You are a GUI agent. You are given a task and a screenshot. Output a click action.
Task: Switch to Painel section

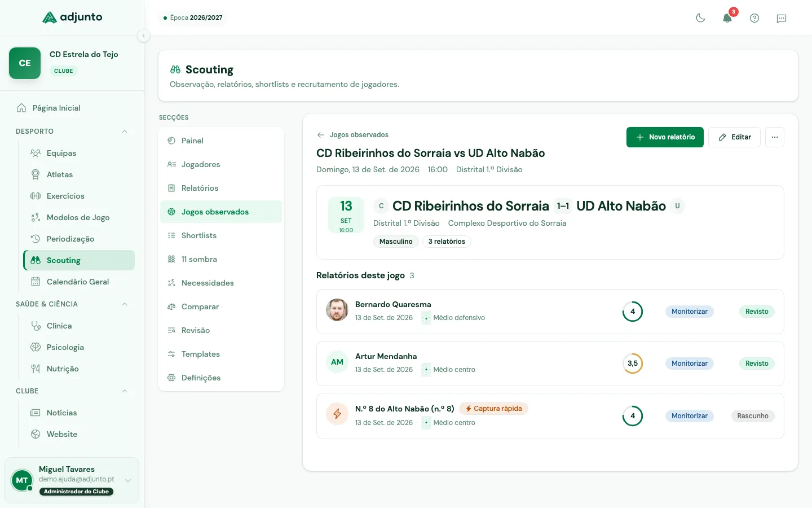pyautogui.click(x=221, y=141)
